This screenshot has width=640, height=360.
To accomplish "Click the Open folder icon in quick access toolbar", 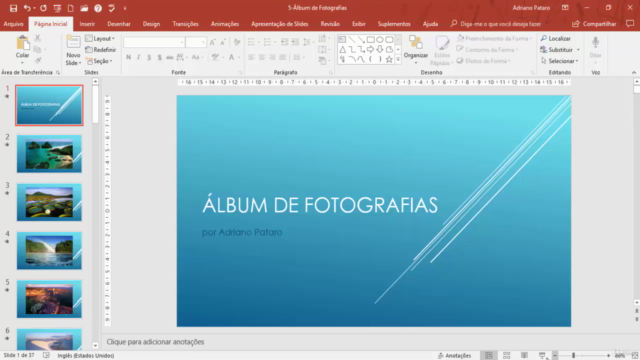I will coord(84,8).
